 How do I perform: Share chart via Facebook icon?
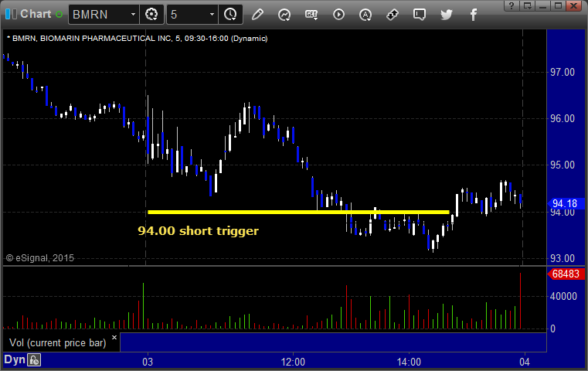pos(474,15)
